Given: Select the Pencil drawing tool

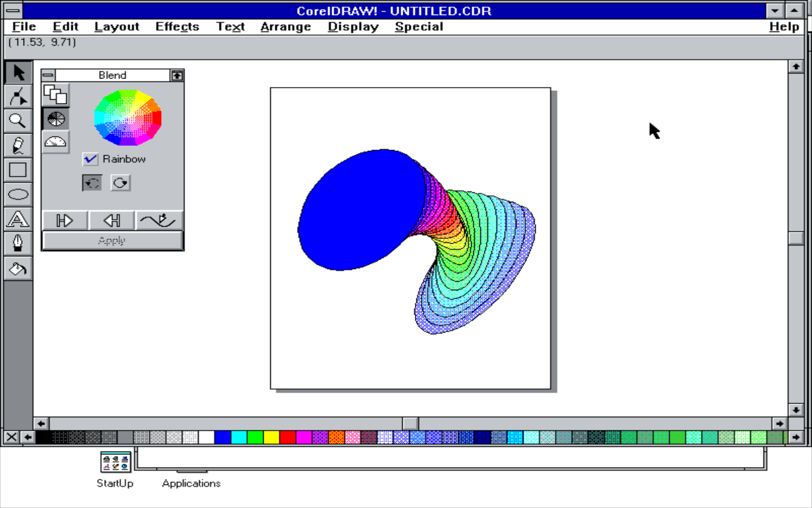Looking at the screenshot, I should (18, 146).
